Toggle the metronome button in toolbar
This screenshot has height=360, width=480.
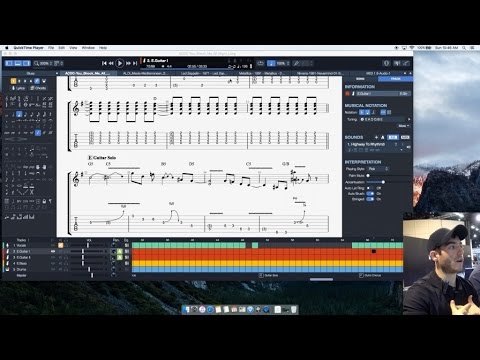[x=271, y=63]
